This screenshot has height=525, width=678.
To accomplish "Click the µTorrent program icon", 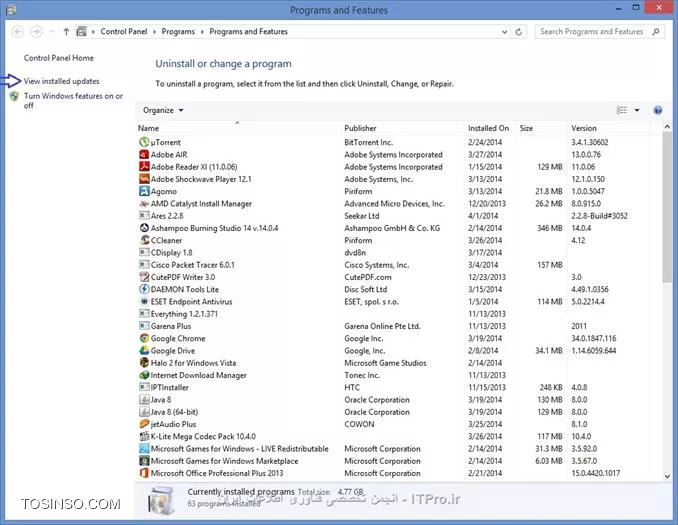I will [144, 142].
